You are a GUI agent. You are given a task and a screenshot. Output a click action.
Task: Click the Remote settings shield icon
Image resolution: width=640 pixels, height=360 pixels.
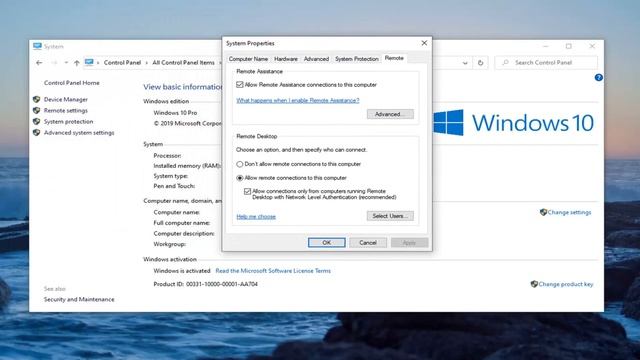(37, 110)
